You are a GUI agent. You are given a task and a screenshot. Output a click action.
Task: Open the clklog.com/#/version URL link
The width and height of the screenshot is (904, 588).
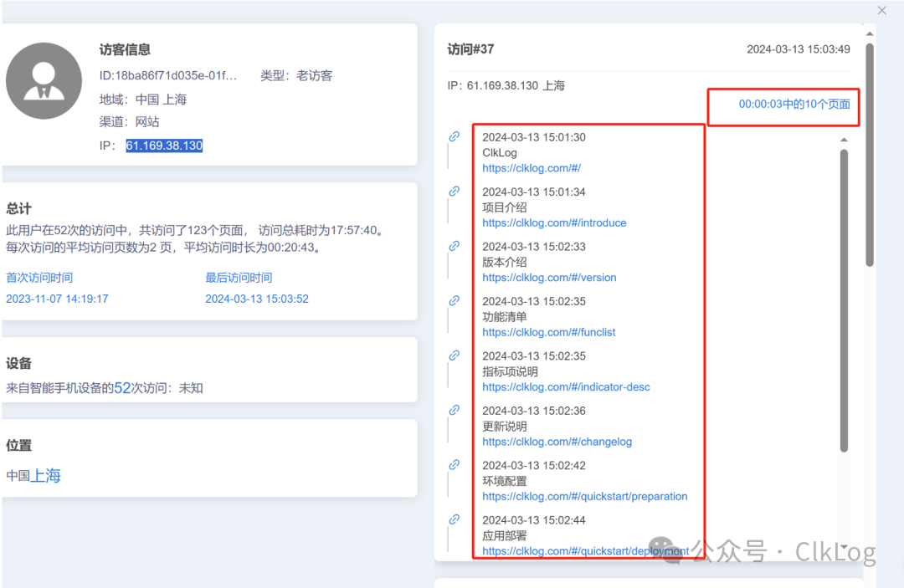coord(549,277)
